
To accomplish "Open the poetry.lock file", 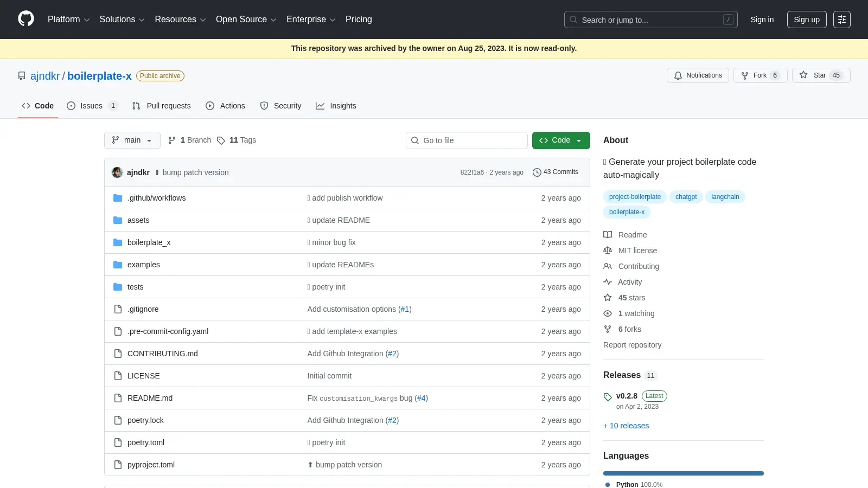I will pyautogui.click(x=145, y=420).
